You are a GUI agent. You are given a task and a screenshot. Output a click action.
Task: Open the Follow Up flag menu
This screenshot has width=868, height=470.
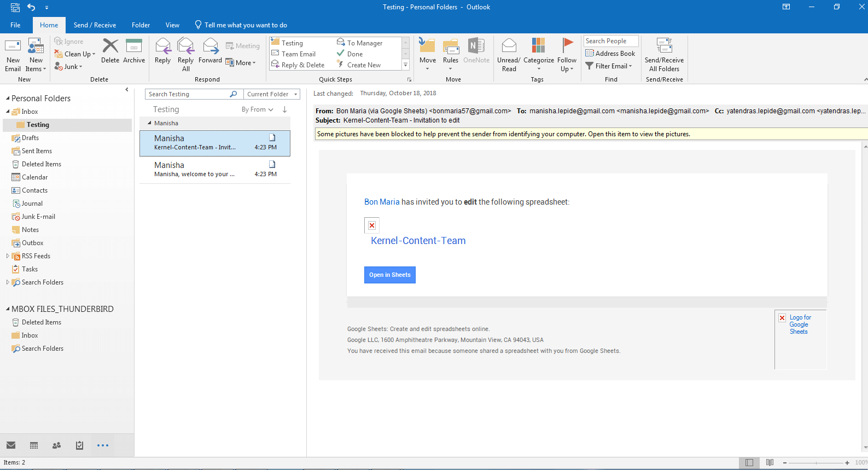[x=567, y=55]
